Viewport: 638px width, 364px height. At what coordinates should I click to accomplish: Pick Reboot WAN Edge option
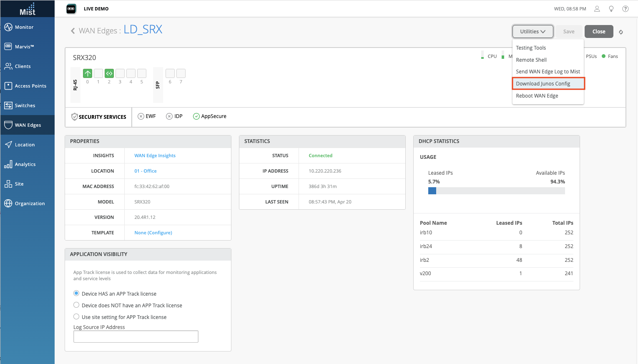coord(537,96)
